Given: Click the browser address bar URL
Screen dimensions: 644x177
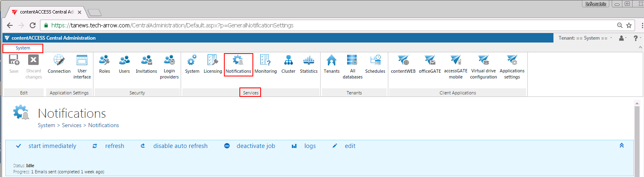Looking at the screenshot, I should coord(172,25).
